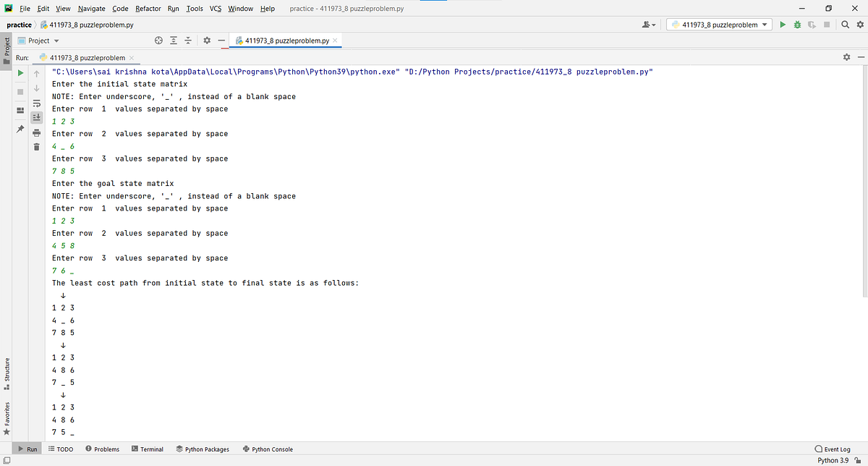Open the Python Console tool window
The image size is (868, 466).
[x=268, y=449]
